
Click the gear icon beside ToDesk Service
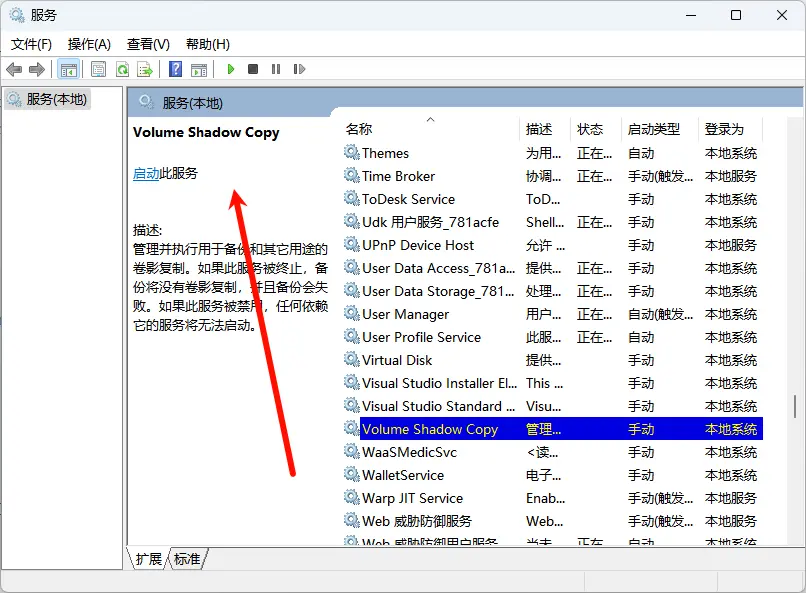[352, 198]
